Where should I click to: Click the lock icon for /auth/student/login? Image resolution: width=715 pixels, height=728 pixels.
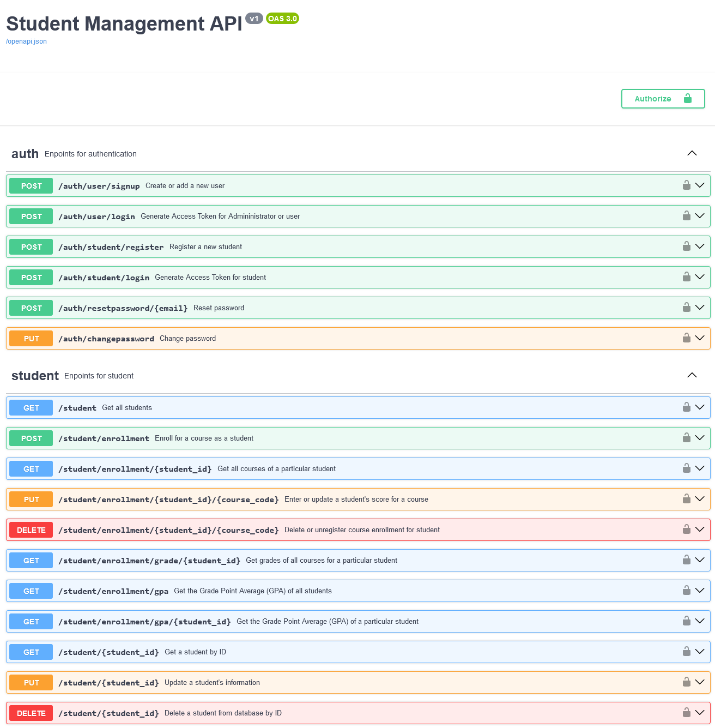tap(687, 277)
